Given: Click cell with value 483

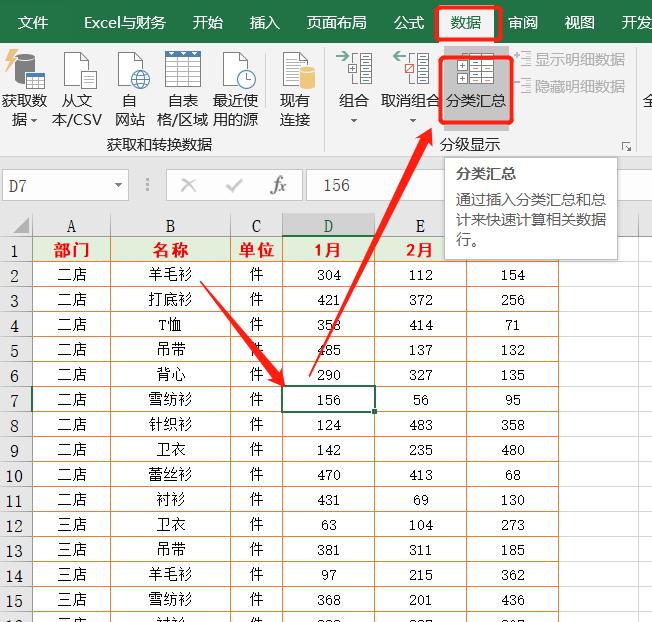Looking at the screenshot, I should [420, 425].
